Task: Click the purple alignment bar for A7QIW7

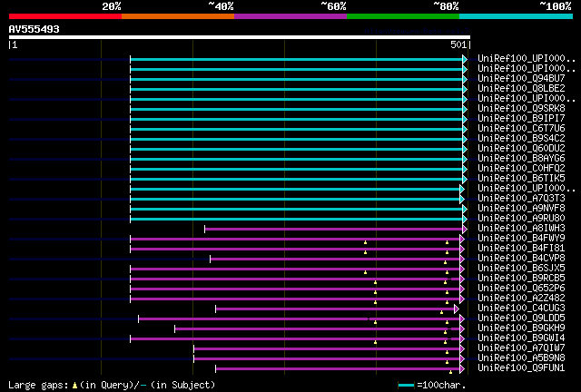Action: [x=328, y=349]
